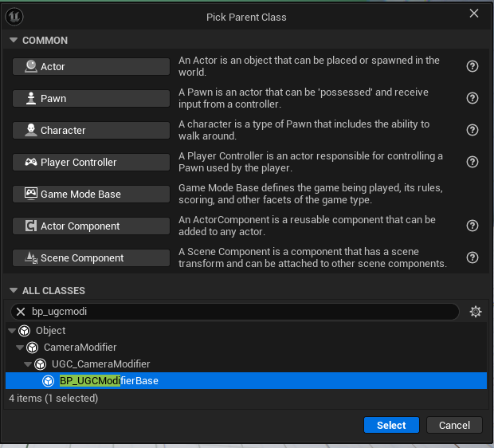
Task: Collapse the Object tree node
Action: pos(11,331)
